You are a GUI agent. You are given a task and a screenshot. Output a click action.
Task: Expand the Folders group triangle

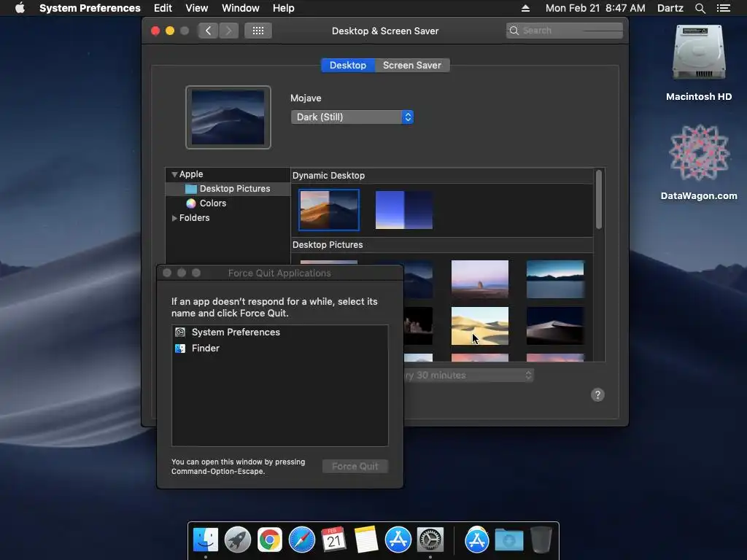pos(174,217)
